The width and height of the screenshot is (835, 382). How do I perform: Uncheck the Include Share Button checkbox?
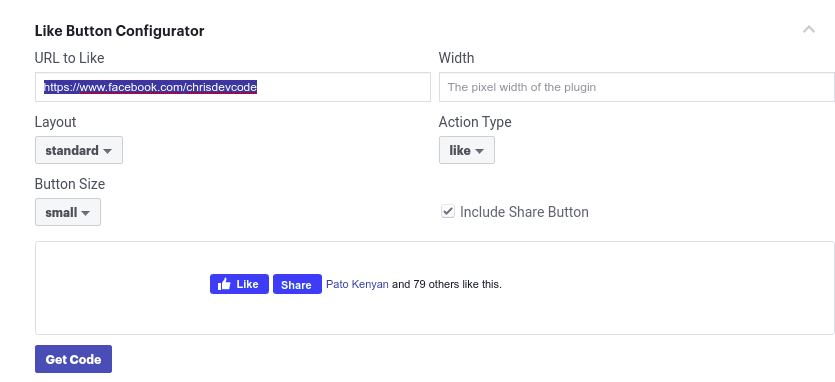coord(448,212)
